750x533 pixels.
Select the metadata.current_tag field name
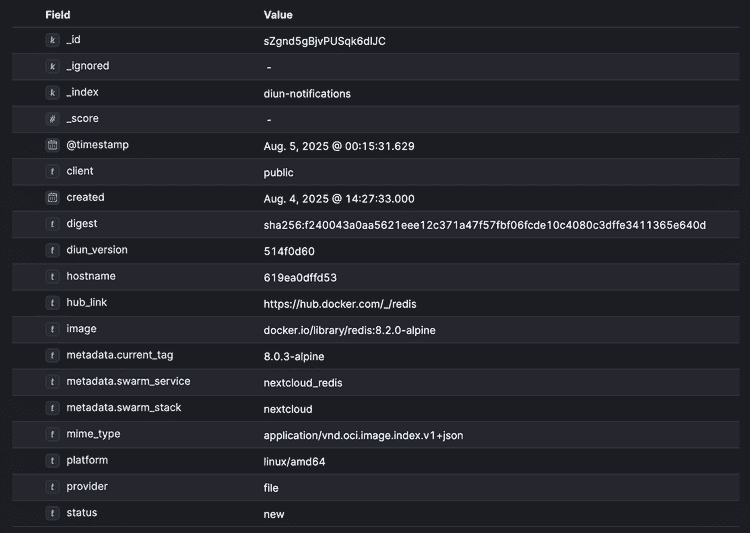[120, 355]
